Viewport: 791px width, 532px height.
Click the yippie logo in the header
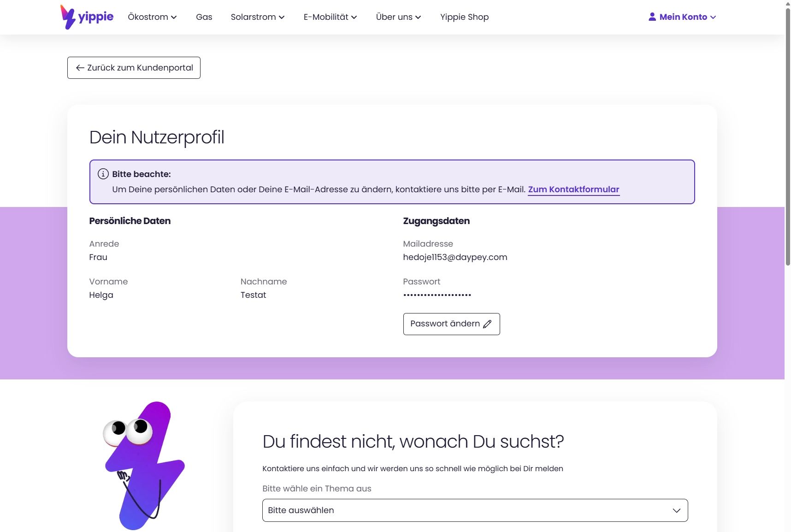pyautogui.click(x=87, y=17)
